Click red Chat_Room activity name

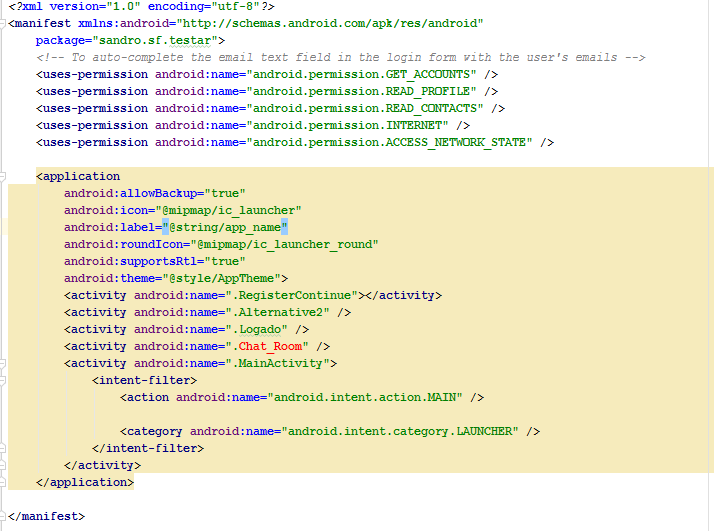(270, 347)
